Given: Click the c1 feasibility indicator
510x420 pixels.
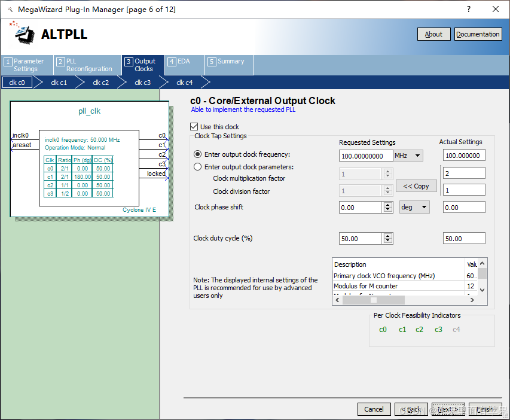Looking at the screenshot, I should click(402, 330).
